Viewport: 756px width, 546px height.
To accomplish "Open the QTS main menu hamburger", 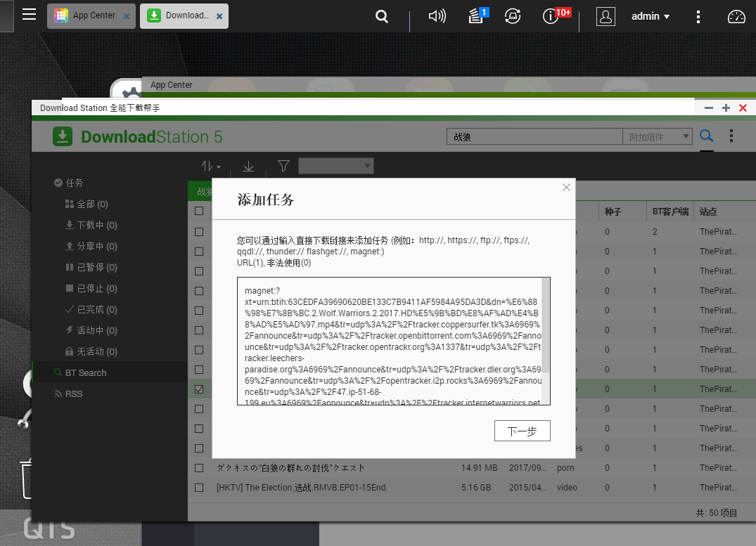I will point(30,15).
